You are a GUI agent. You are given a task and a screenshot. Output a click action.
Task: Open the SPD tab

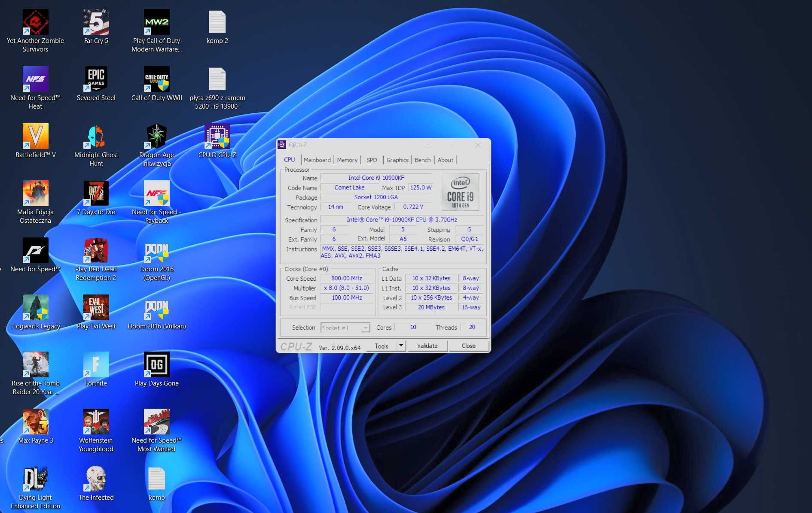coord(372,160)
